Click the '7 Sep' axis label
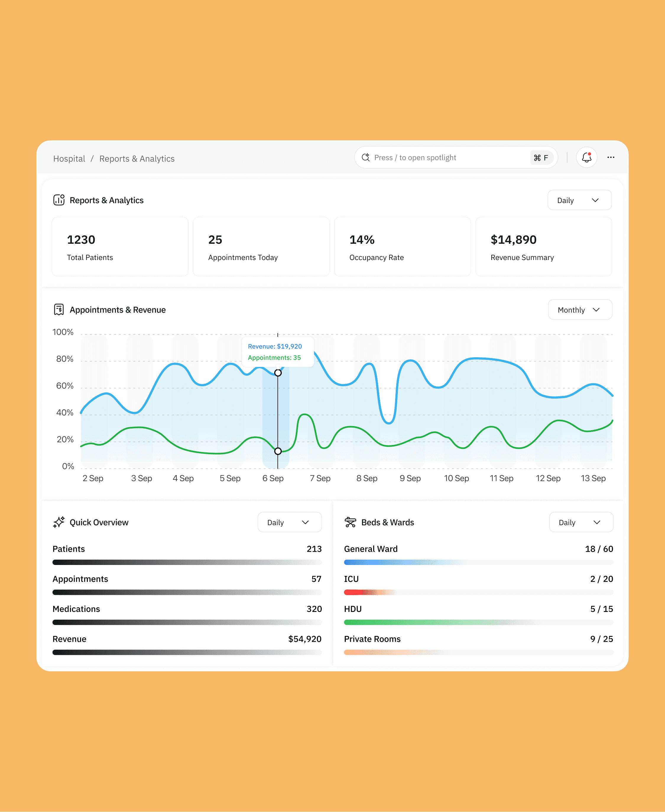 point(320,478)
